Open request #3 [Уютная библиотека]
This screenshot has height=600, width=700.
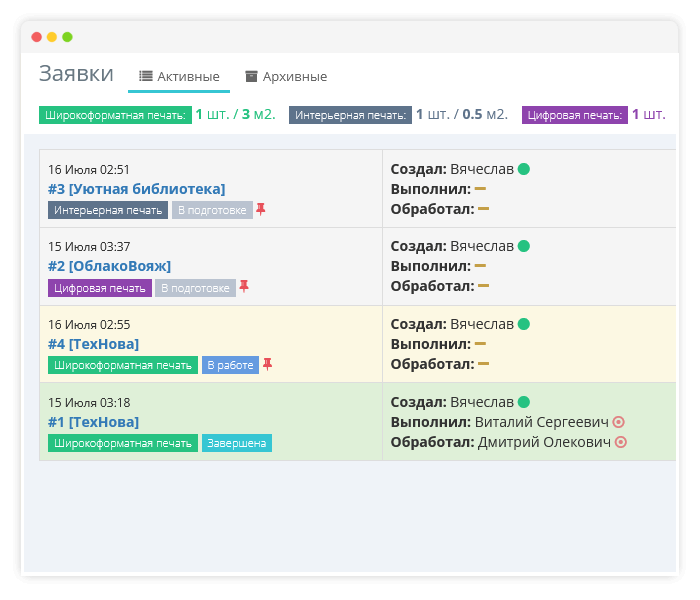point(137,189)
